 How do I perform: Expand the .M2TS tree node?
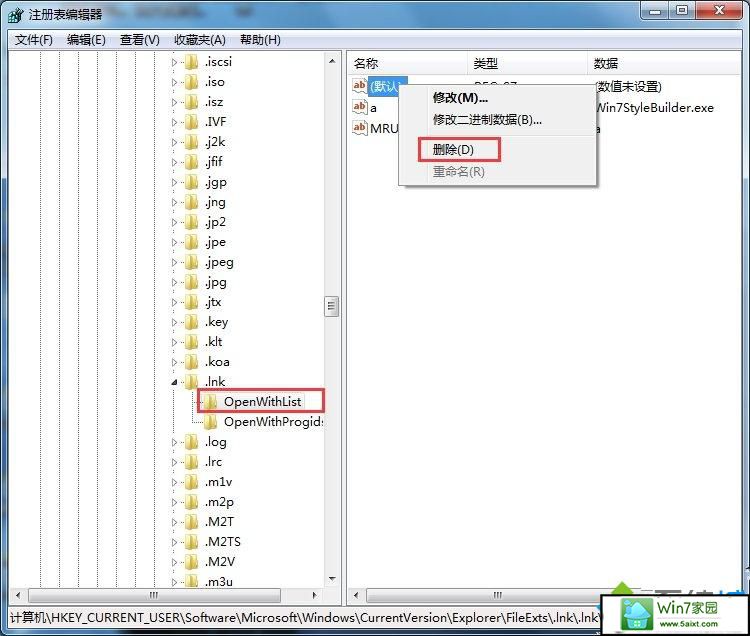[175, 542]
